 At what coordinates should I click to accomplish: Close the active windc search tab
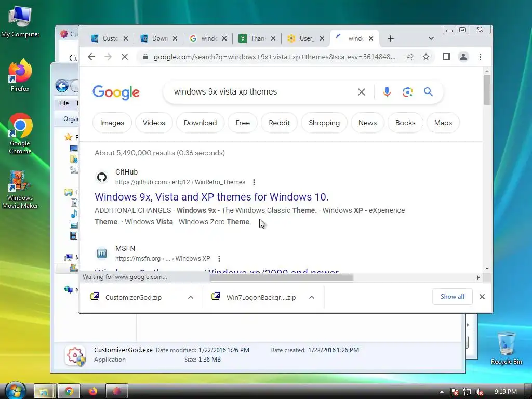pos(371,38)
